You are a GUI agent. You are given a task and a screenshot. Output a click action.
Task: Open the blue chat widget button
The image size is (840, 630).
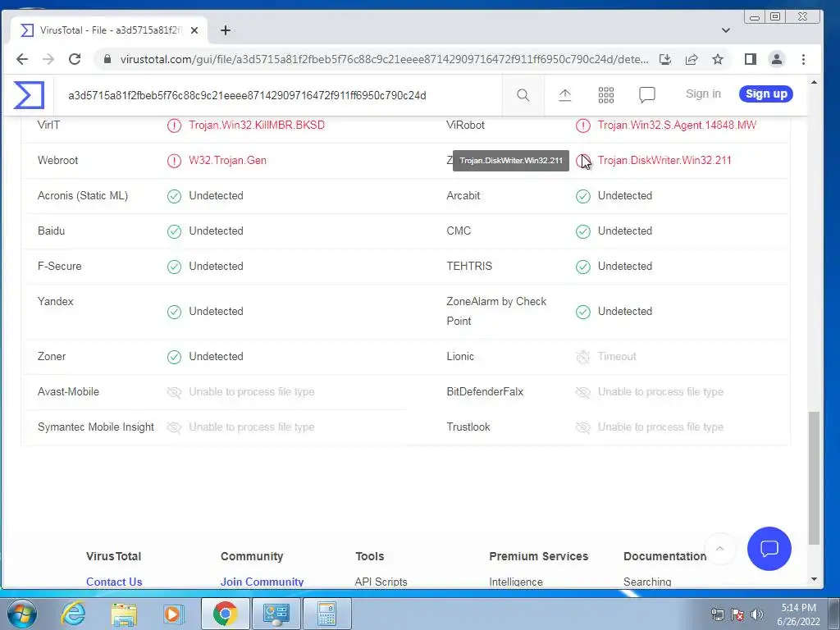(x=769, y=549)
